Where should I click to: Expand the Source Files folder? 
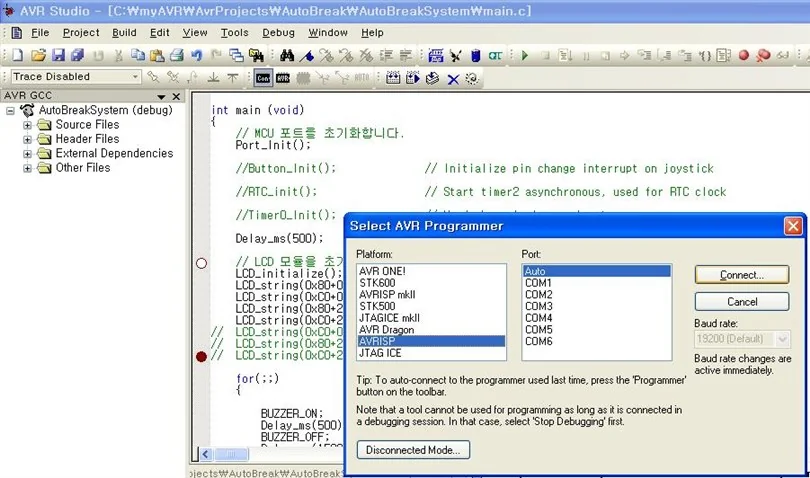pos(27,125)
